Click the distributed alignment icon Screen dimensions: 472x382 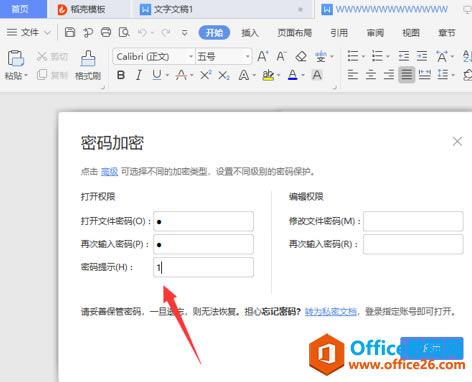(x=425, y=75)
